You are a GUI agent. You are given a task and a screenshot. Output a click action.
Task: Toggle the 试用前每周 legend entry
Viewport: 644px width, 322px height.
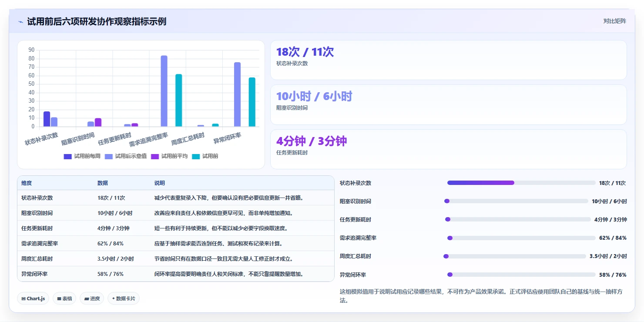(x=82, y=156)
